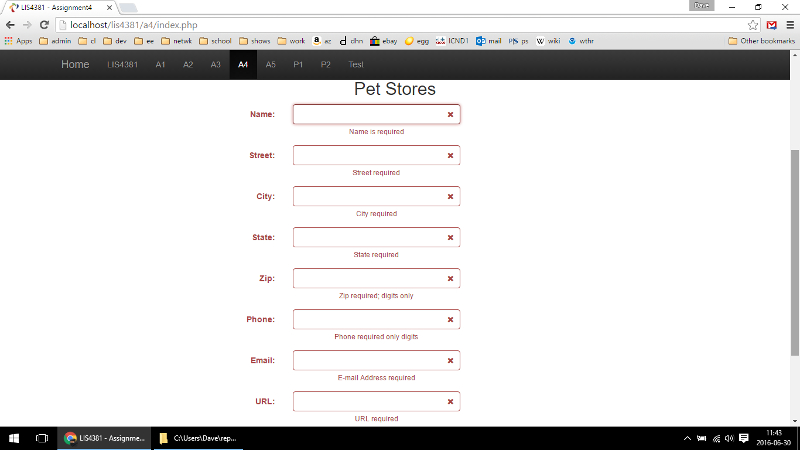Viewport: 800px width, 450px height.
Task: Focus the State input field
Action: click(377, 237)
